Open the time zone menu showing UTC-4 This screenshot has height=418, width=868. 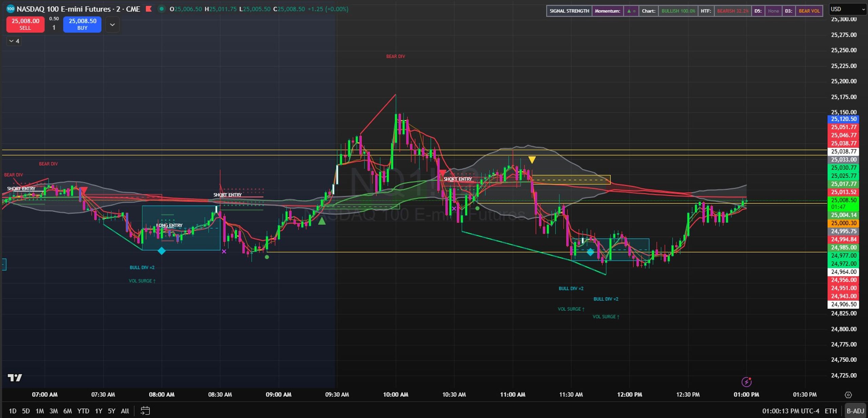point(791,411)
